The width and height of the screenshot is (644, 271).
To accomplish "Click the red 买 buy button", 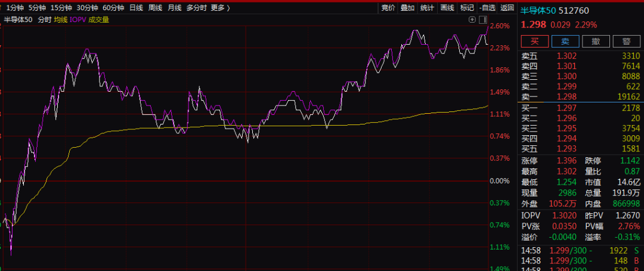I will click(534, 41).
